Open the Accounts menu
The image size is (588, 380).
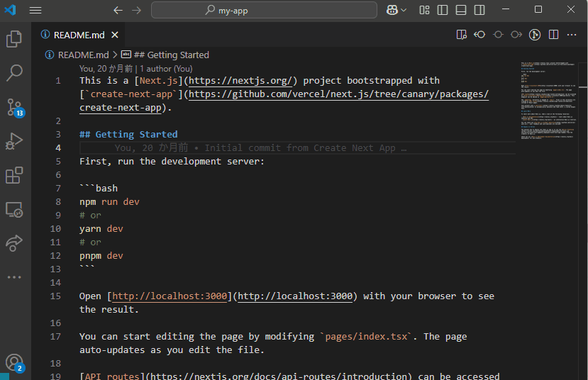click(15, 363)
